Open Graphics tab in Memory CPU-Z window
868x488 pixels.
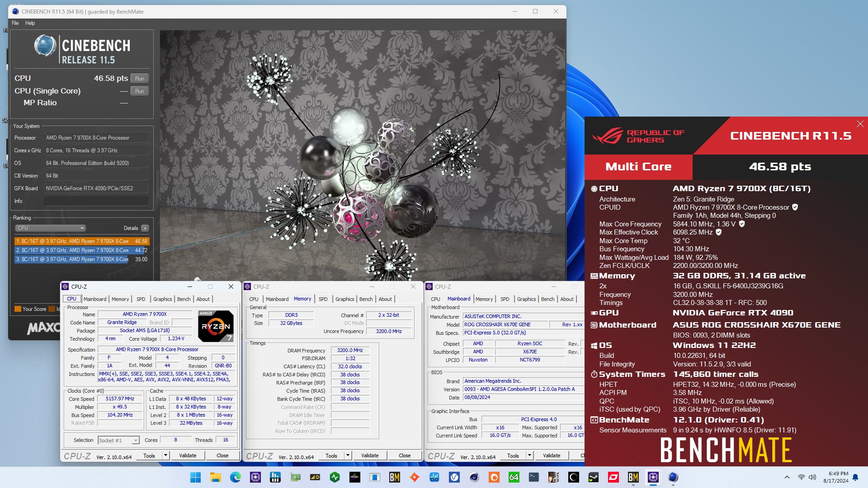(x=345, y=299)
